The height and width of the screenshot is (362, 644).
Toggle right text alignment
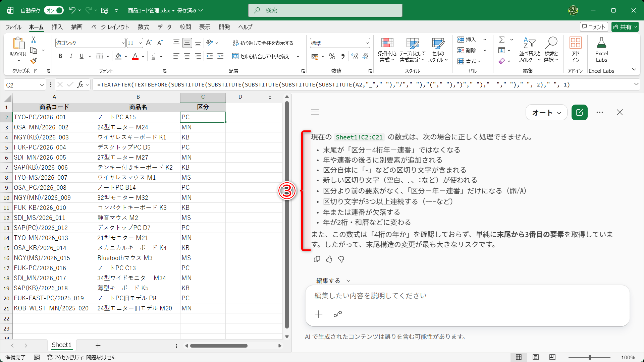tap(198, 56)
